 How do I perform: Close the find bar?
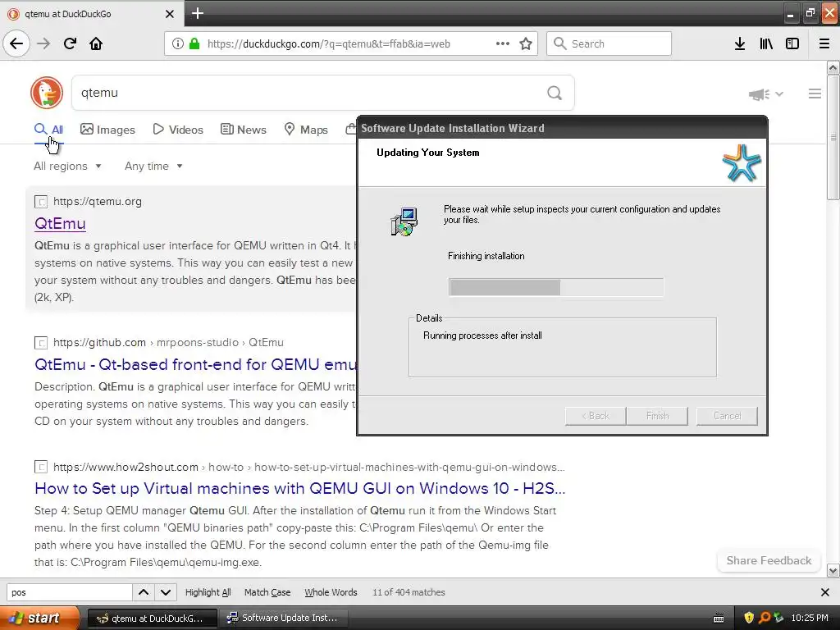coord(825,592)
